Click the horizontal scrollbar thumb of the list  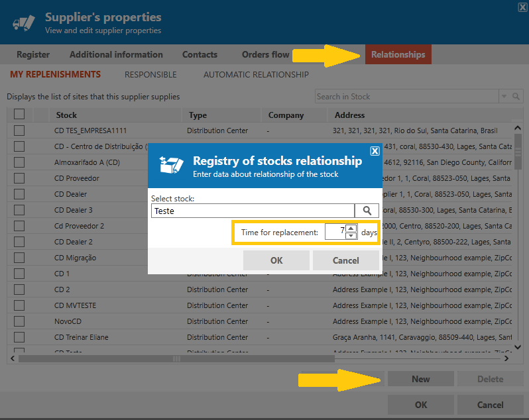[x=176, y=358]
